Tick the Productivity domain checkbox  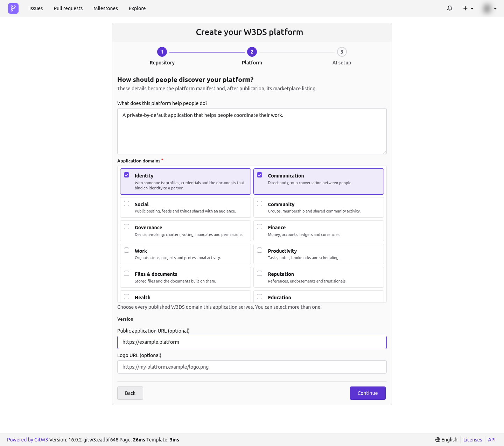(260, 250)
